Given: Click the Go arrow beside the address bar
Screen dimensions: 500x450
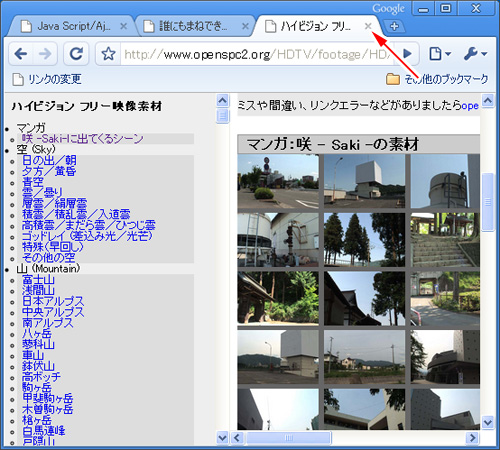Looking at the screenshot, I should coord(407,53).
